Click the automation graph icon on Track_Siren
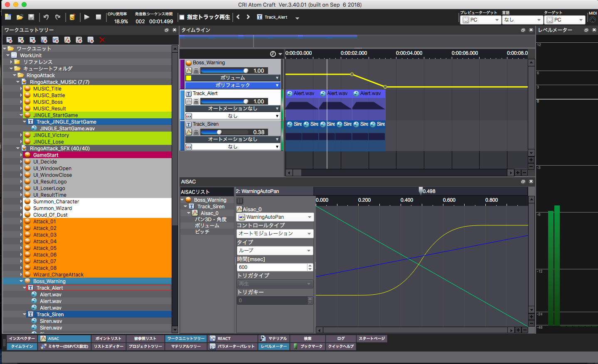Screen dimensions: 598x364 (189, 132)
